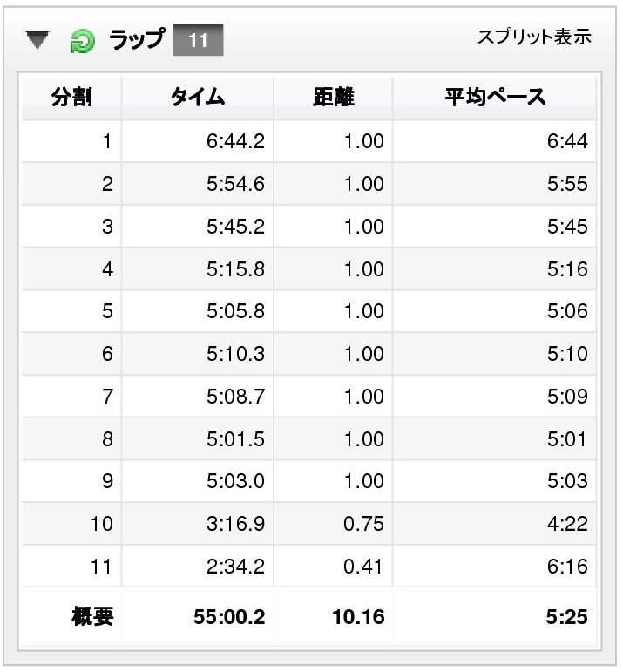This screenshot has height=672, width=623.
Task: Select lap 4 row time 5:15.8
Action: pos(235,269)
